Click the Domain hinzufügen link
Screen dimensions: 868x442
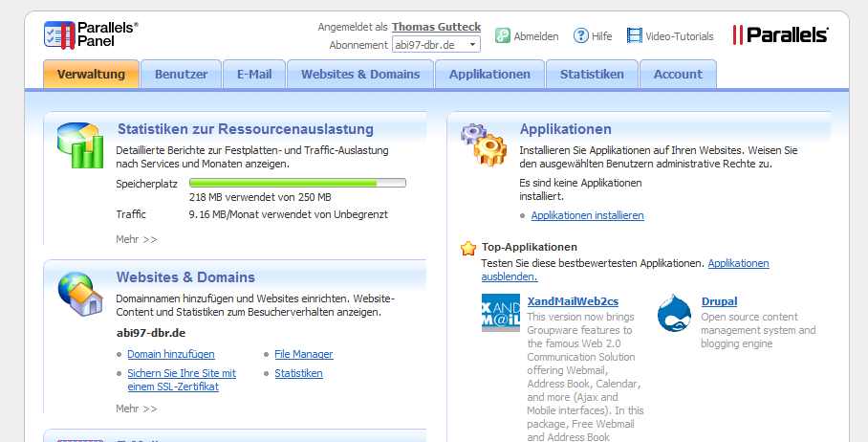171,354
